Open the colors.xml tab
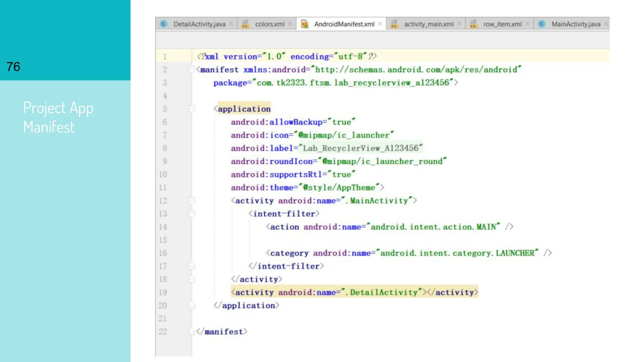The width and height of the screenshot is (644, 362). point(267,24)
